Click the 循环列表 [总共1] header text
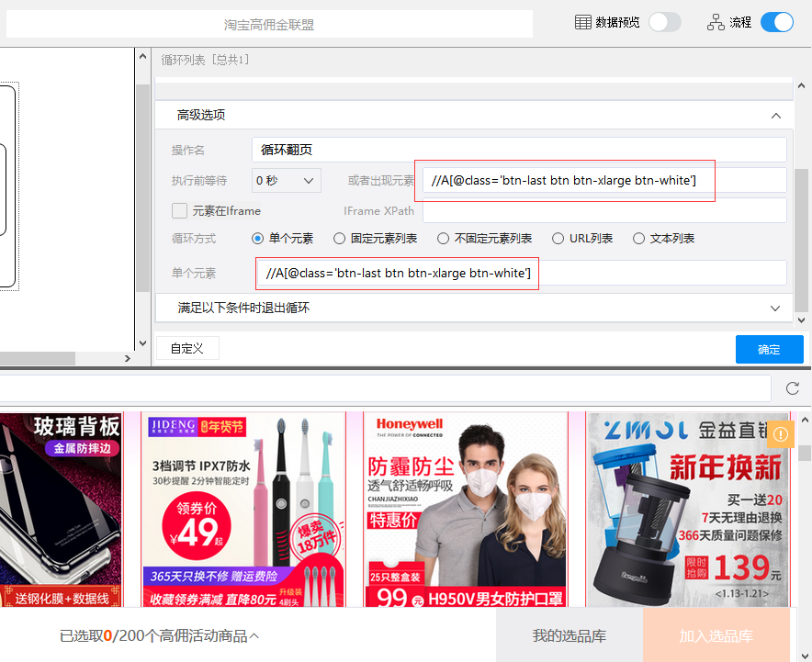 [x=205, y=60]
